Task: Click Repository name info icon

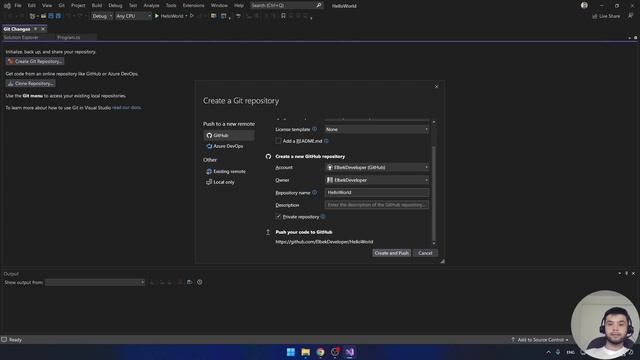Action: point(314,192)
